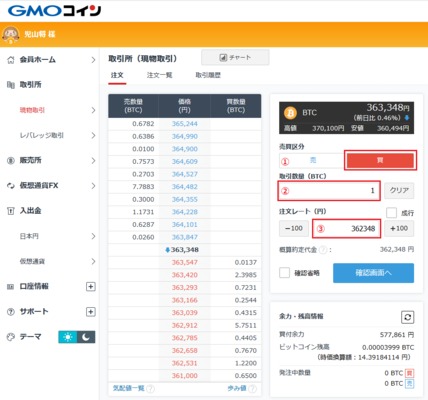Screen dimensions: 428x400
Task: Click the +100 rate stepper button
Action: pyautogui.click(x=399, y=228)
